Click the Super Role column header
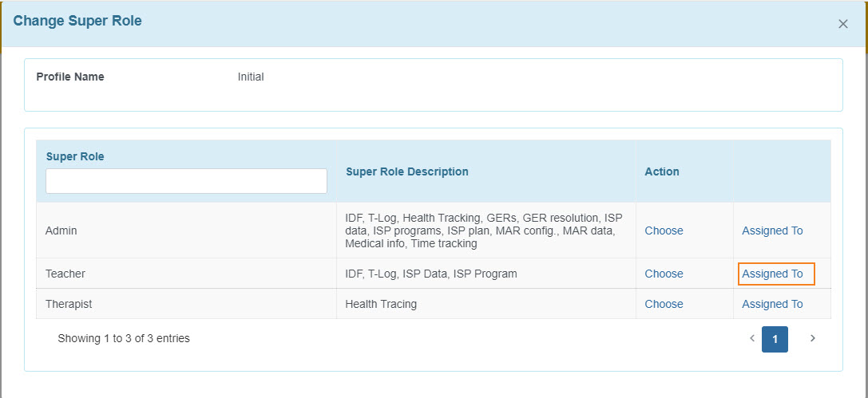Screen dimensions: 868x398 tap(75, 156)
